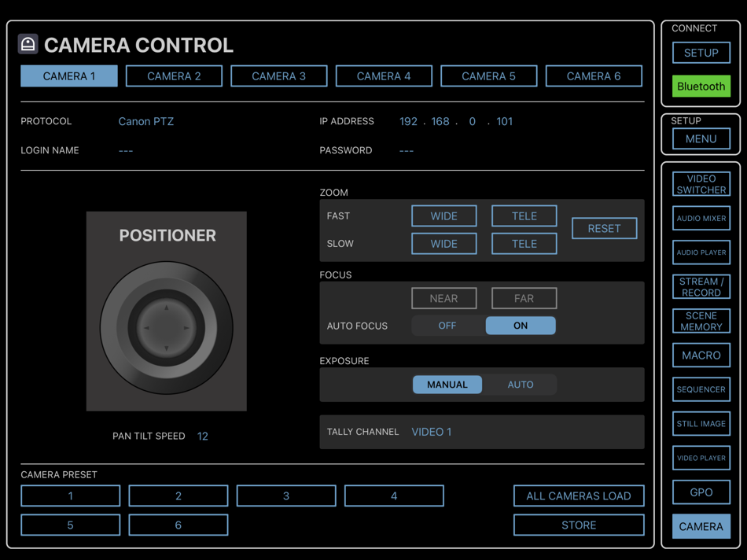Go to VIDEO SWITCHER page
This screenshot has width=747, height=560.
click(x=701, y=184)
